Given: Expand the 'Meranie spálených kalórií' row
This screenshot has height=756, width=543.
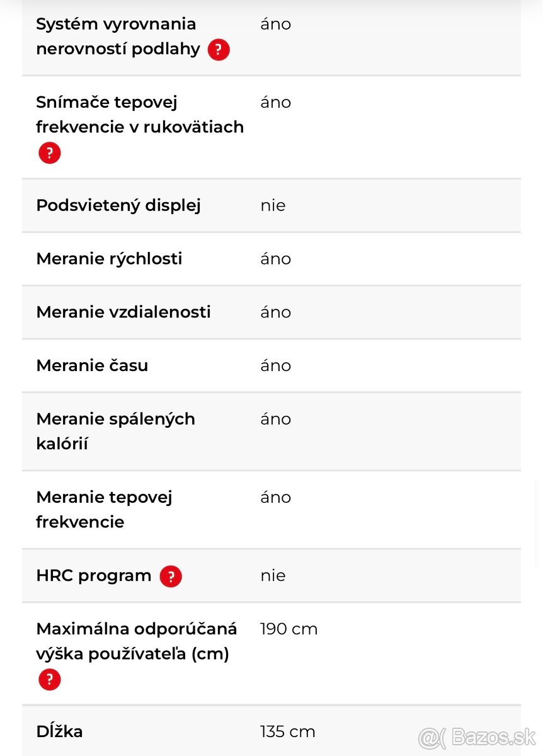Looking at the screenshot, I should pos(115,431).
